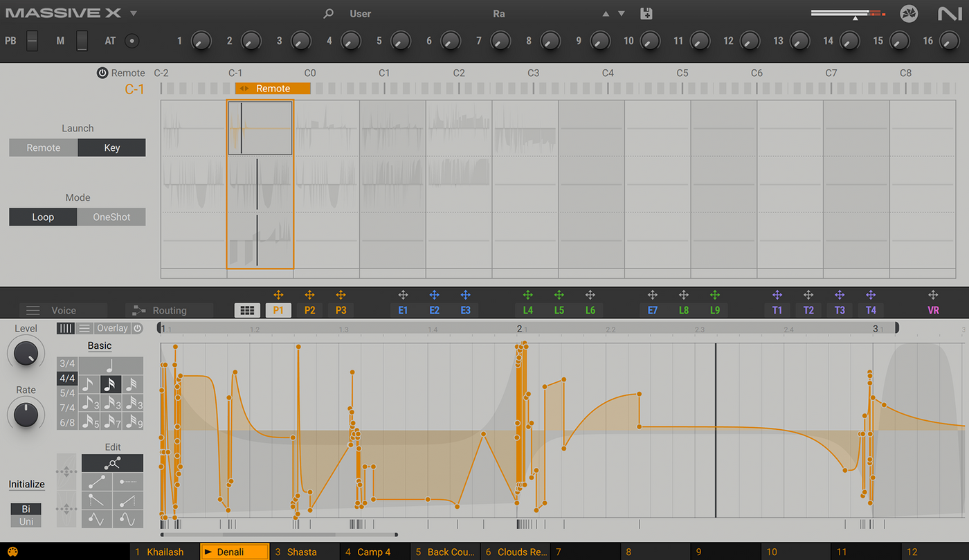Toggle the Remote power button
969x560 pixels.
pyautogui.click(x=102, y=73)
